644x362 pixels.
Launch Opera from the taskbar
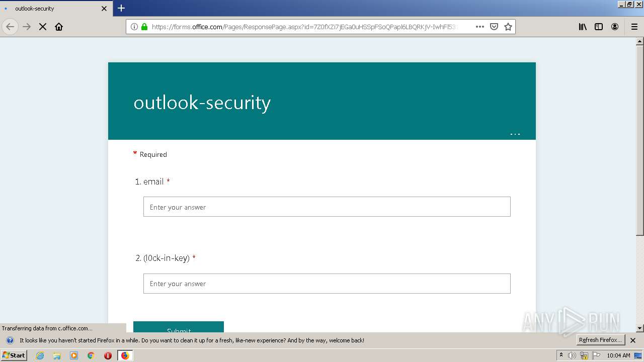pyautogui.click(x=108, y=355)
